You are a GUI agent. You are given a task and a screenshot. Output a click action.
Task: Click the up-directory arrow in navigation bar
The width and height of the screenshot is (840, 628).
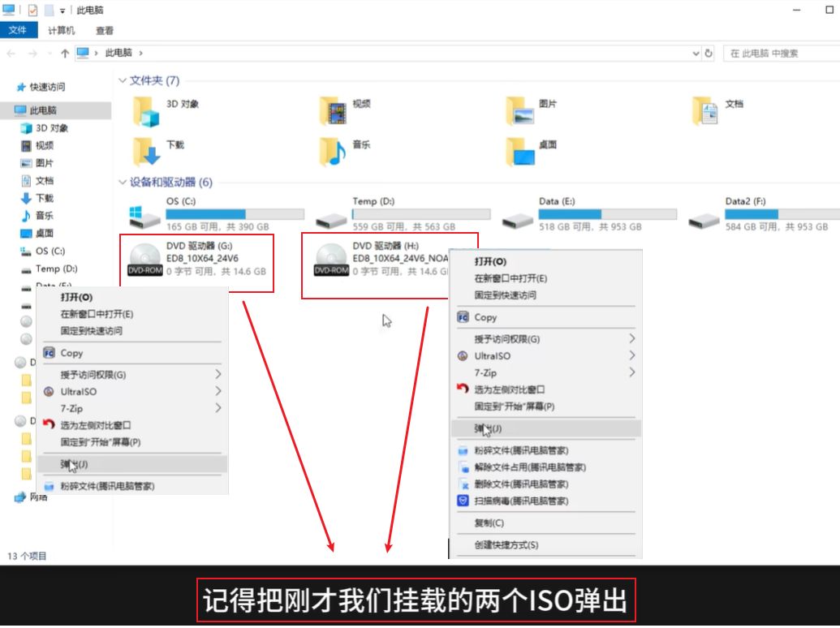[65, 54]
